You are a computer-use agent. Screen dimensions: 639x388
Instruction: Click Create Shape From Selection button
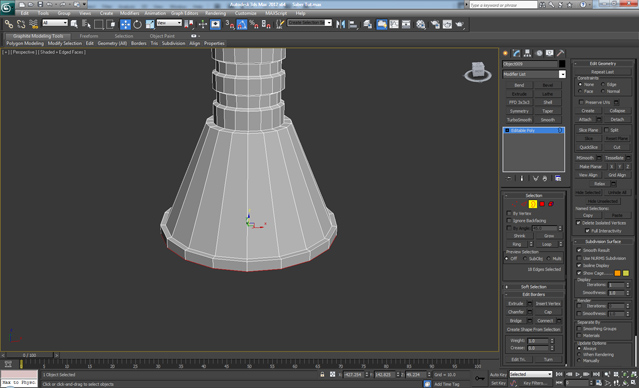pos(533,330)
